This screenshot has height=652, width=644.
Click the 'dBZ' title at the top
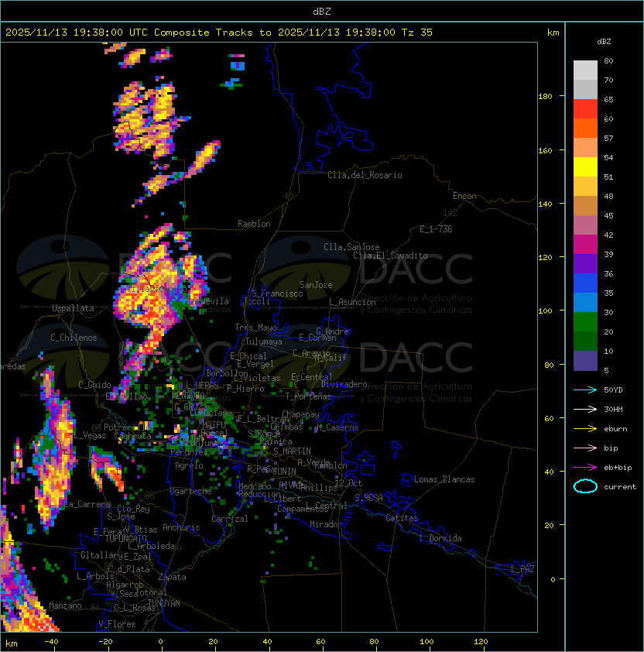coord(322,11)
